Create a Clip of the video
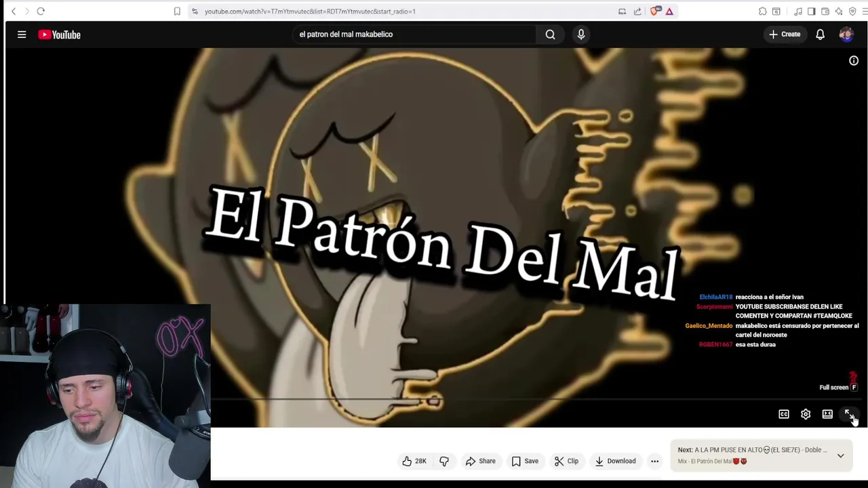The height and width of the screenshot is (488, 868). [566, 462]
